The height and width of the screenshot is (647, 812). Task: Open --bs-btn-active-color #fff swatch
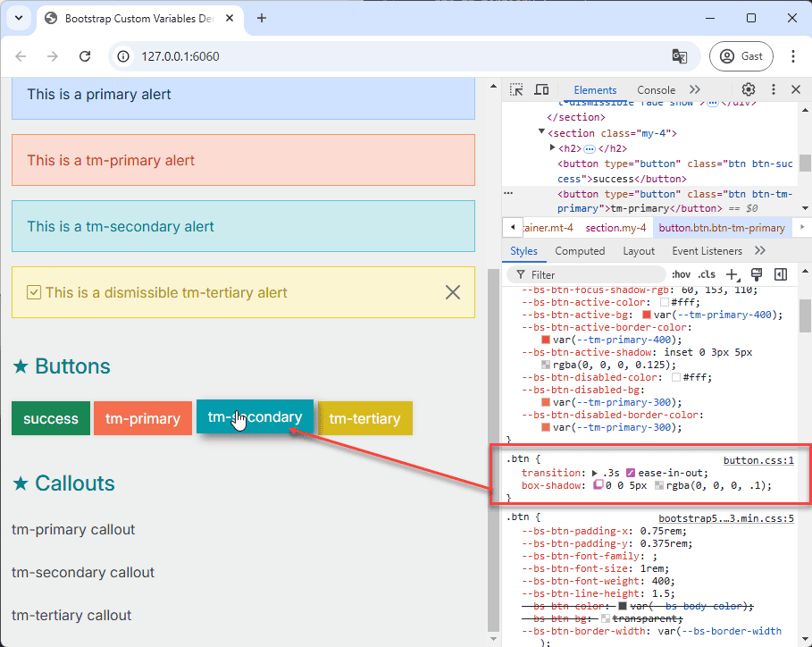tap(665, 303)
